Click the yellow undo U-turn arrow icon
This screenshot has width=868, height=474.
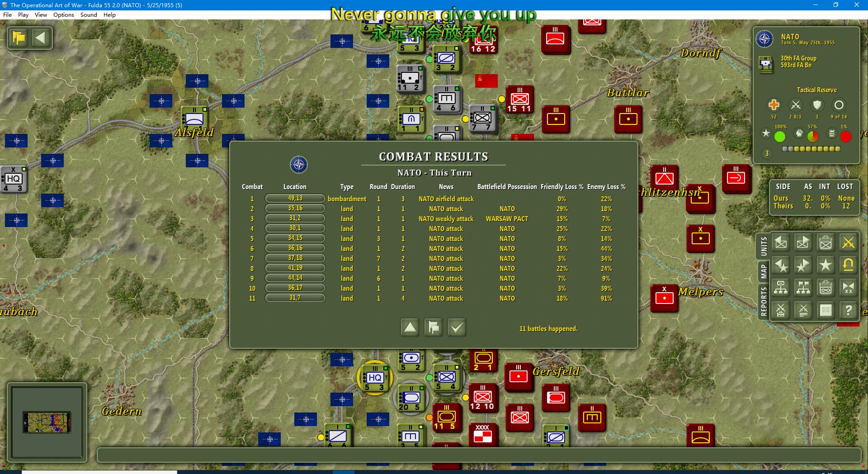click(849, 265)
